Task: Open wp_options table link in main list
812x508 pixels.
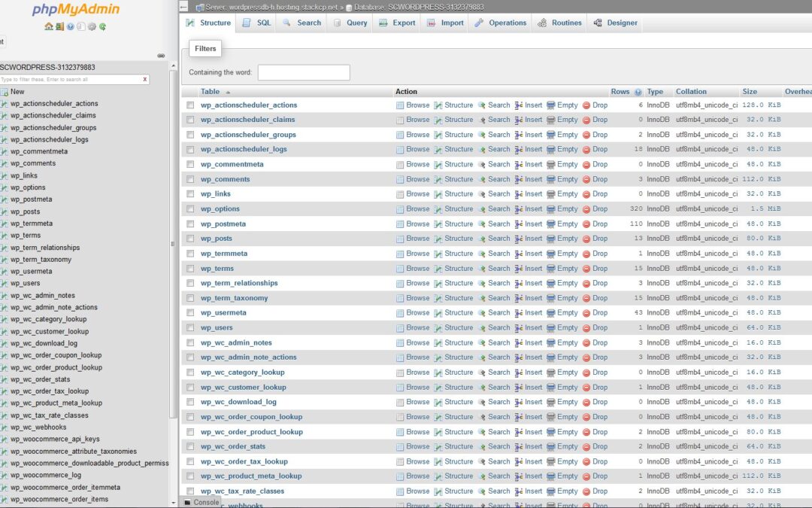Action: [x=220, y=209]
